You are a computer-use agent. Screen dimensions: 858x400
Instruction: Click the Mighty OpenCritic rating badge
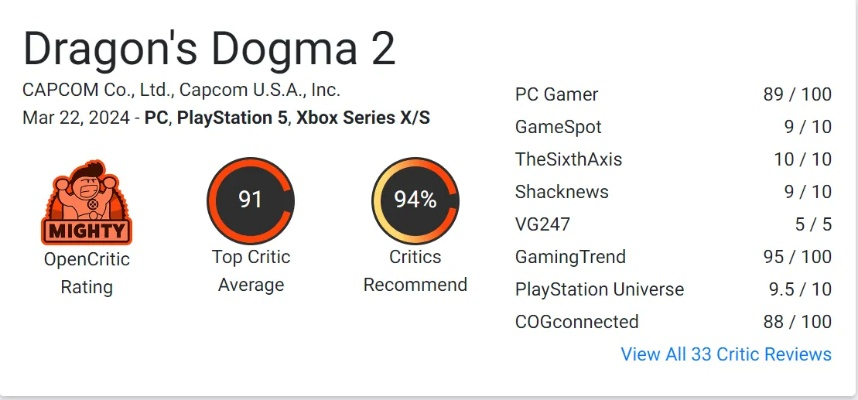click(x=86, y=202)
